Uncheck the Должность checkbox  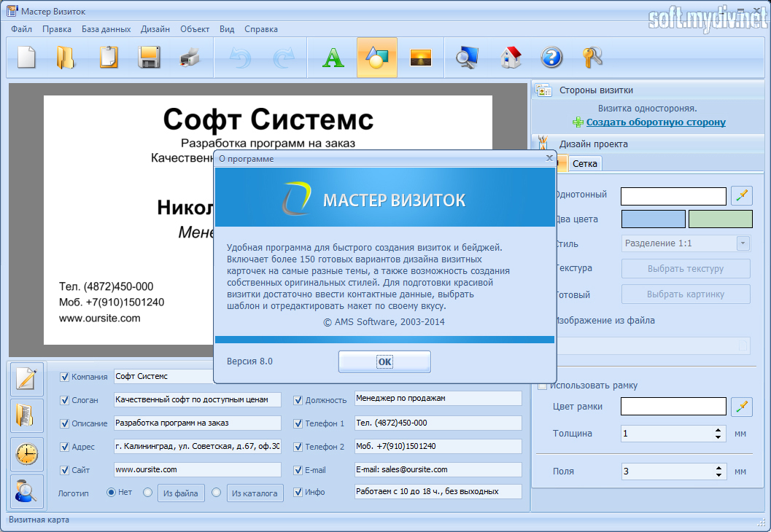298,400
